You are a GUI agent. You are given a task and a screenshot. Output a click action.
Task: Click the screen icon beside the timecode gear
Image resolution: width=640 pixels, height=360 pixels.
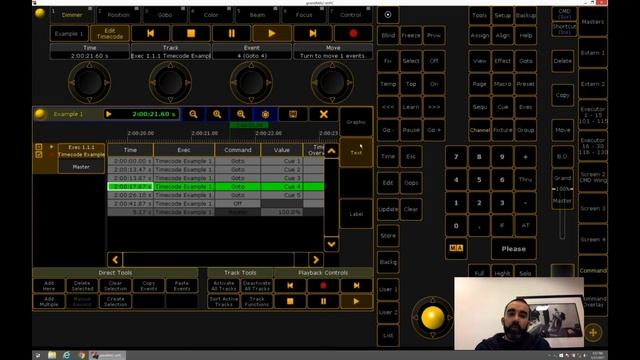coord(293,114)
